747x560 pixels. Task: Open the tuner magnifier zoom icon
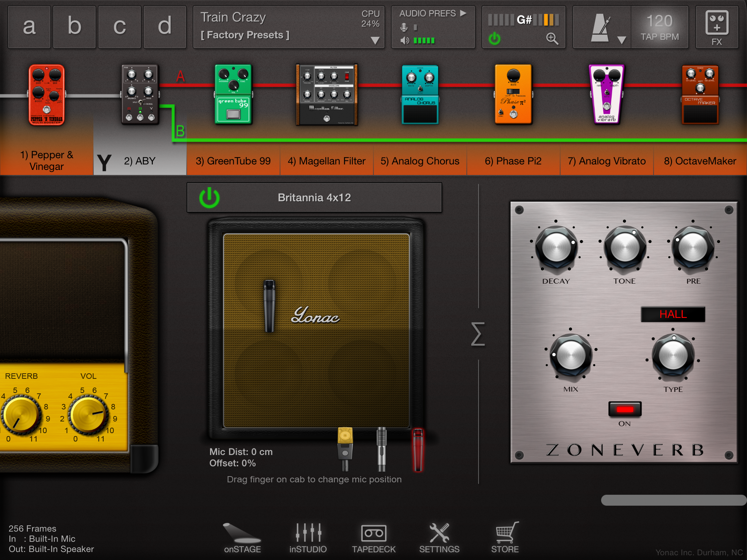coord(552,38)
